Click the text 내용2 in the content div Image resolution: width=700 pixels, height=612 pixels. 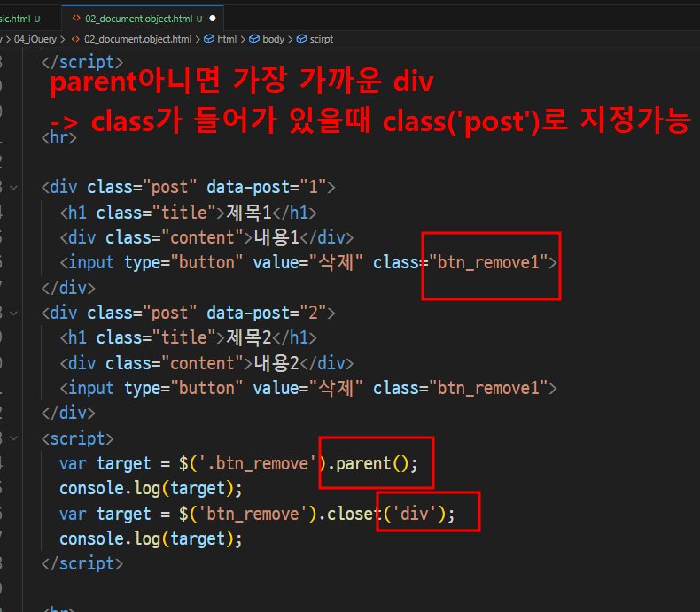pyautogui.click(x=276, y=363)
